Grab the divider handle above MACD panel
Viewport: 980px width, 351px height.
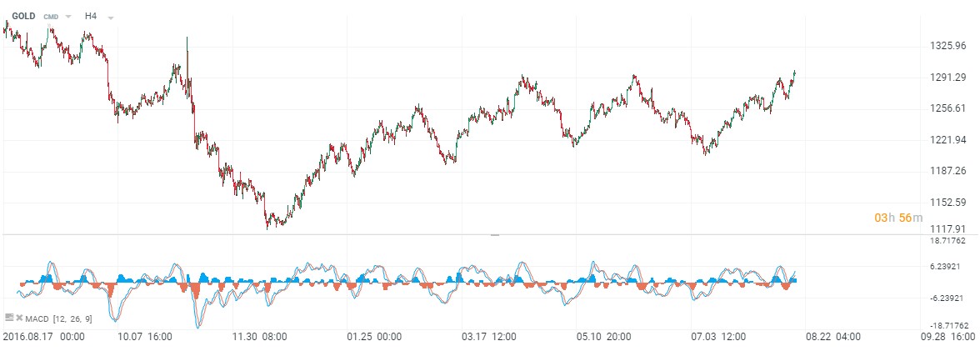click(x=494, y=235)
